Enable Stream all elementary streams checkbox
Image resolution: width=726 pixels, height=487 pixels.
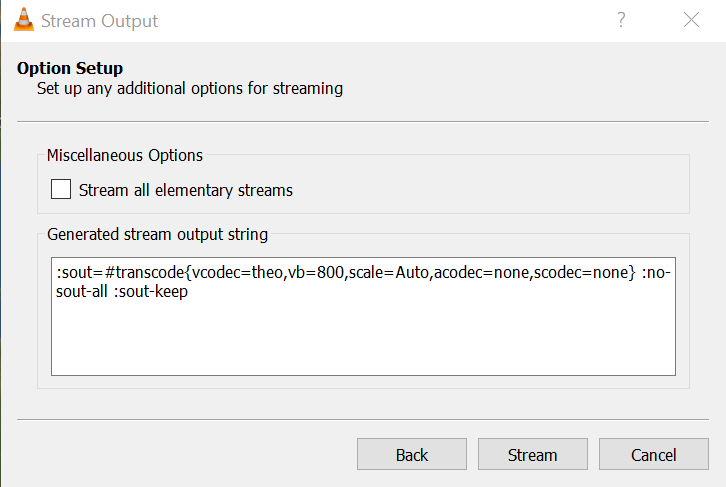click(61, 189)
